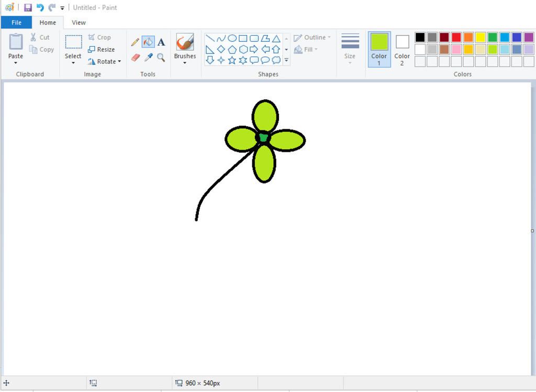Screen dimensions: 536x392
Task: Choose the Triangle shape
Action: [276, 38]
